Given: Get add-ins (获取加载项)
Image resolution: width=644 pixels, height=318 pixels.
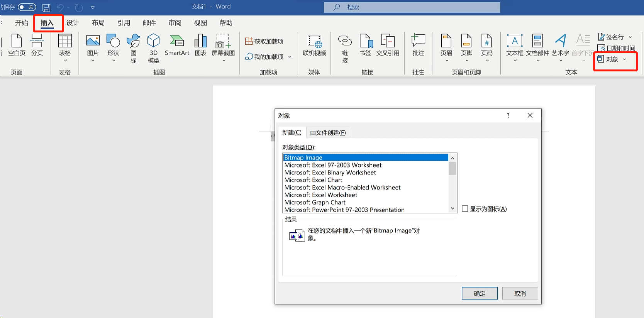Looking at the screenshot, I should (x=264, y=41).
